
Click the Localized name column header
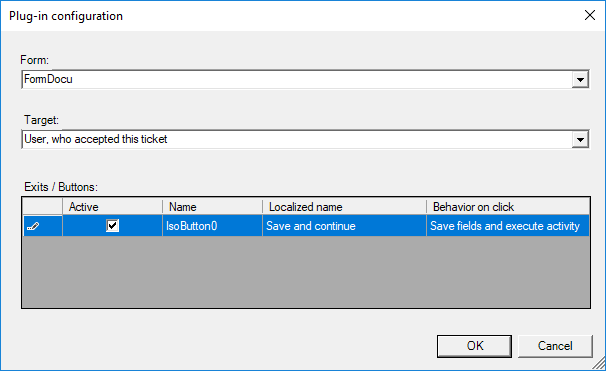(x=344, y=207)
